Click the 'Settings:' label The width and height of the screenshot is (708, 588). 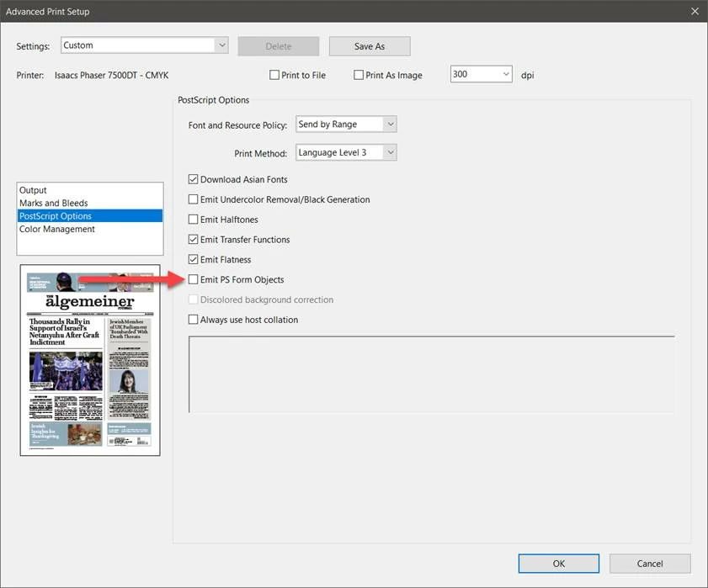point(33,46)
